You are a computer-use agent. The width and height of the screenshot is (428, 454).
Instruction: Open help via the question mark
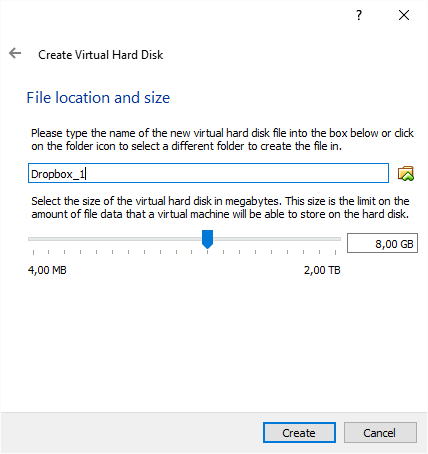pos(359,15)
